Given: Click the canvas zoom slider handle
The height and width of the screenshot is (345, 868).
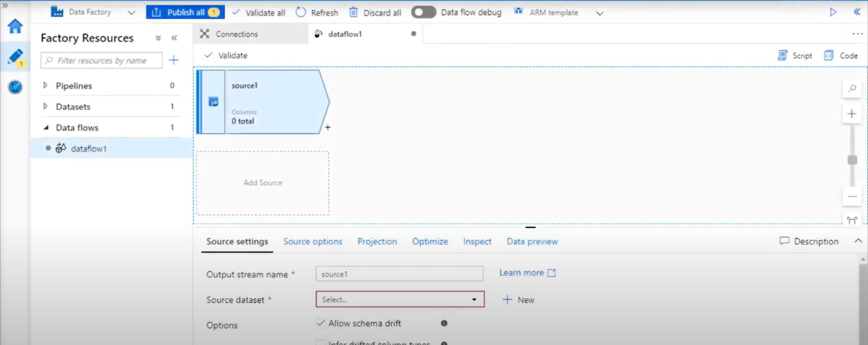Looking at the screenshot, I should (853, 160).
